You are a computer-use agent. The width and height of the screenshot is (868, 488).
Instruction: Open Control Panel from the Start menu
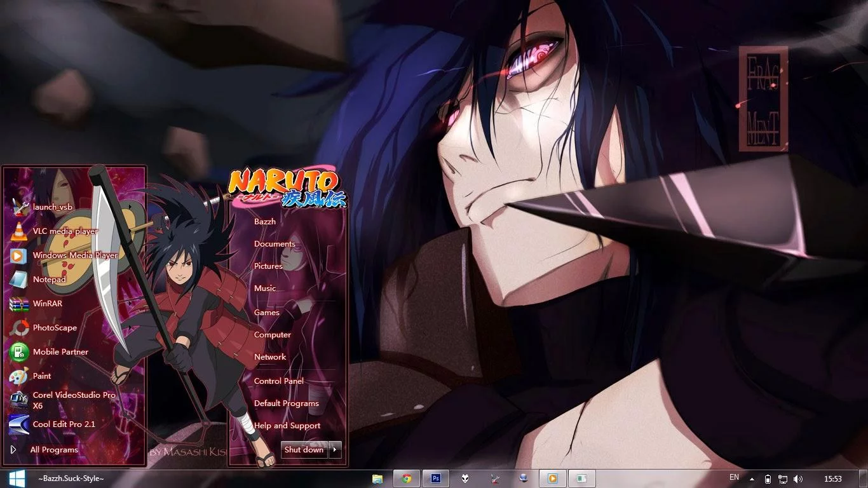point(279,381)
